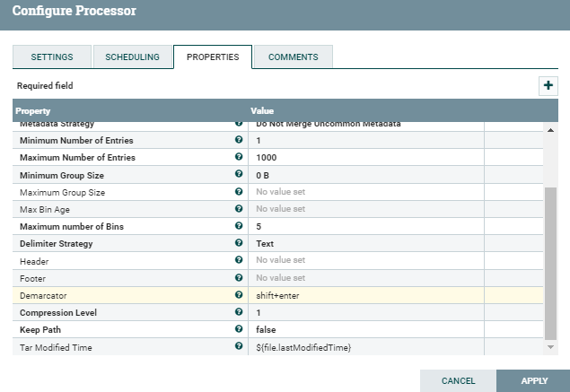570x392 pixels.
Task: Open the Keep Path value false
Action: (x=366, y=329)
